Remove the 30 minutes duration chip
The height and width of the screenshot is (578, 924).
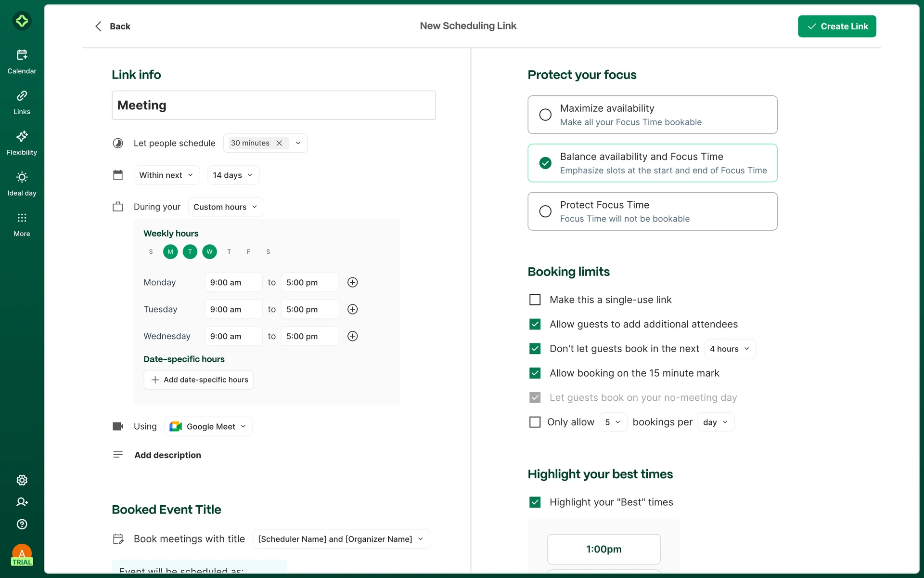click(x=279, y=143)
